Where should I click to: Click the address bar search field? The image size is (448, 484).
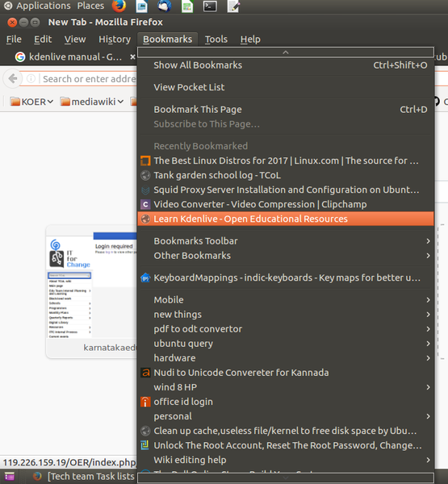click(x=89, y=79)
